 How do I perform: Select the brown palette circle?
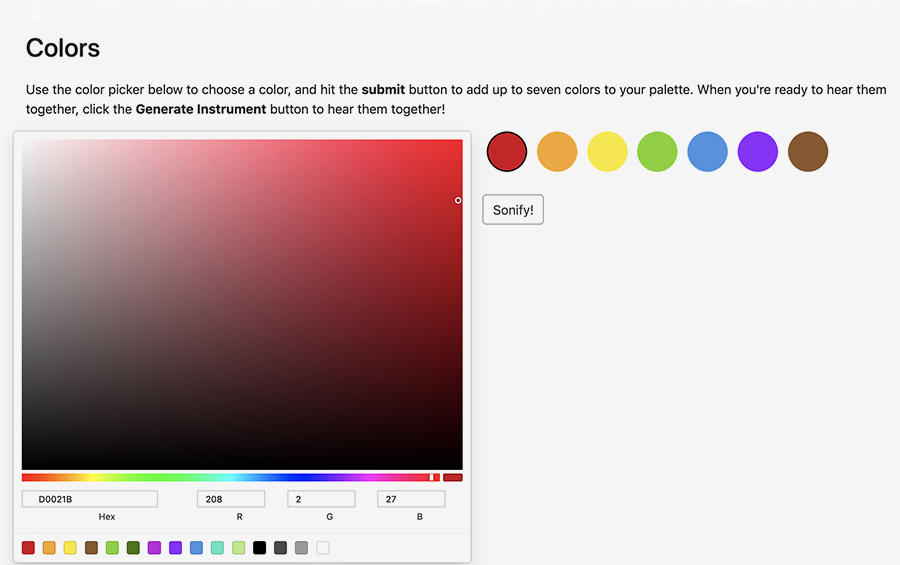pos(808,152)
